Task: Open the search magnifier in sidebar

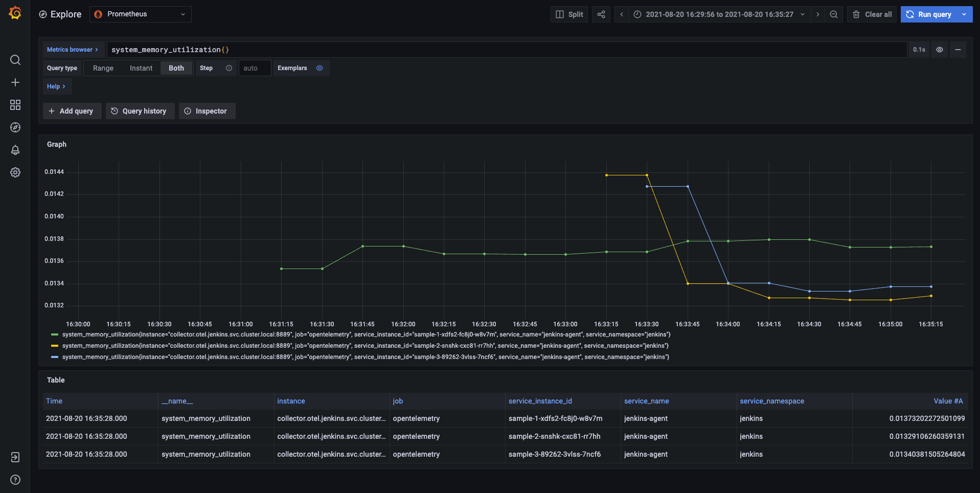Action: [15, 60]
